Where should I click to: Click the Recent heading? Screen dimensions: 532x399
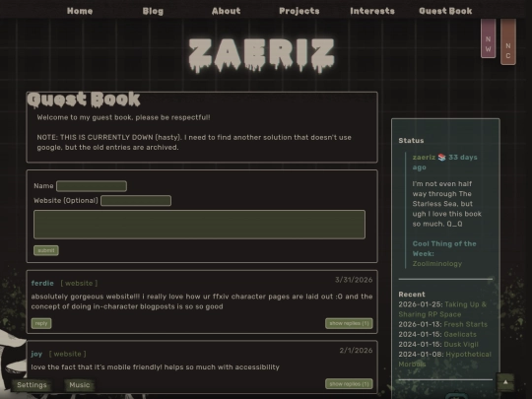tap(412, 295)
